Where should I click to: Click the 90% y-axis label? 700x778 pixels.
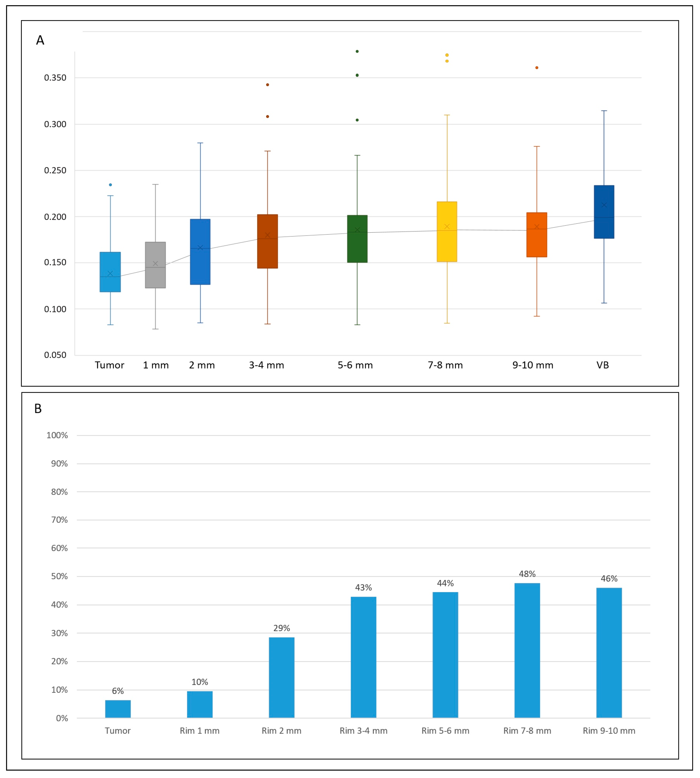click(60, 464)
